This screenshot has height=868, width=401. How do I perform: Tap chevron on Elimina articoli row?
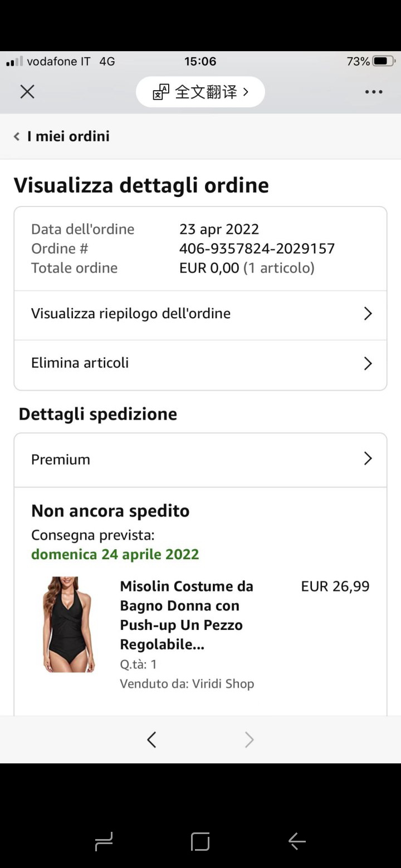[368, 363]
